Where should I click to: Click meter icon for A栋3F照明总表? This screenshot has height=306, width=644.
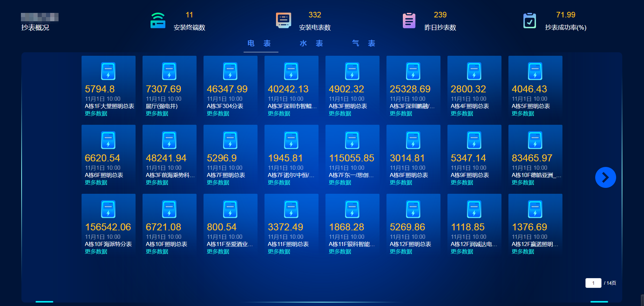coord(352,71)
